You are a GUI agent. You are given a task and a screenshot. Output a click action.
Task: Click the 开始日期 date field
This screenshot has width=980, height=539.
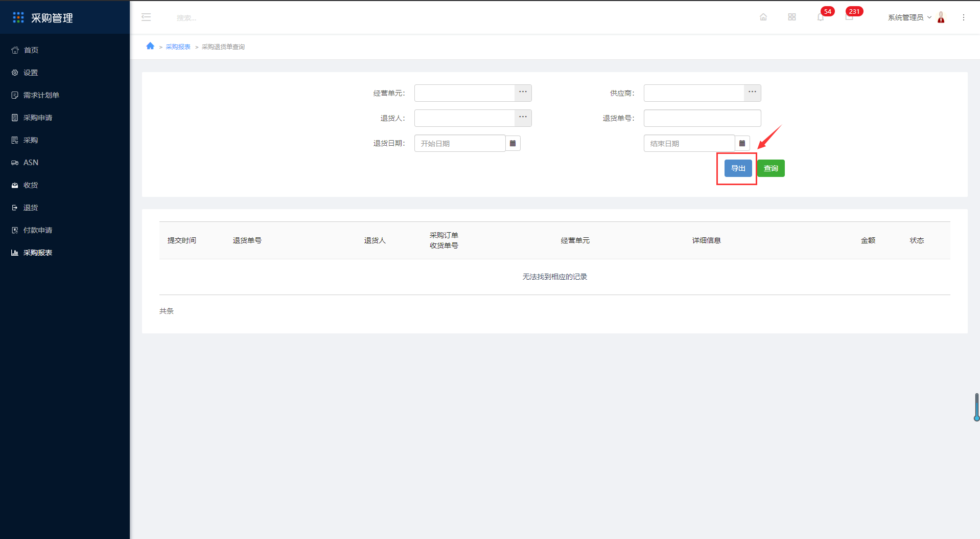[460, 143]
